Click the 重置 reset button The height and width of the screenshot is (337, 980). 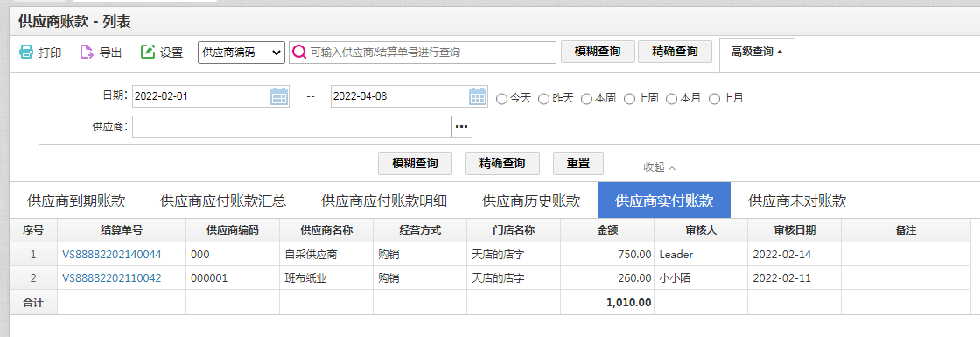tap(578, 163)
